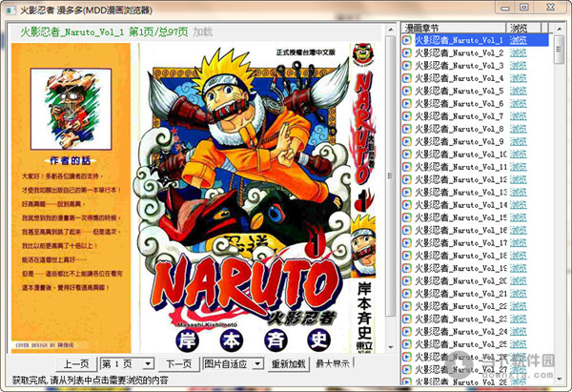Click the icon beside Naruto_Vol_19 row

pyautogui.click(x=407, y=268)
